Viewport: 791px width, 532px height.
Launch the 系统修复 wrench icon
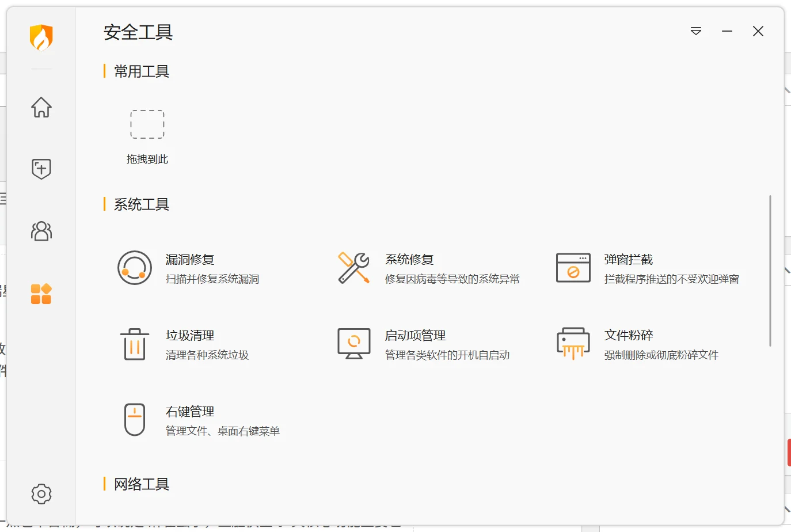coord(354,268)
